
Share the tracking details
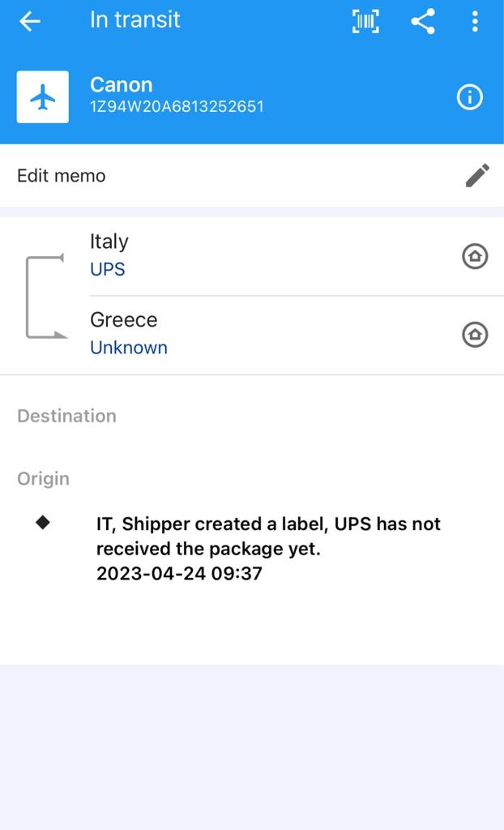pos(423,21)
